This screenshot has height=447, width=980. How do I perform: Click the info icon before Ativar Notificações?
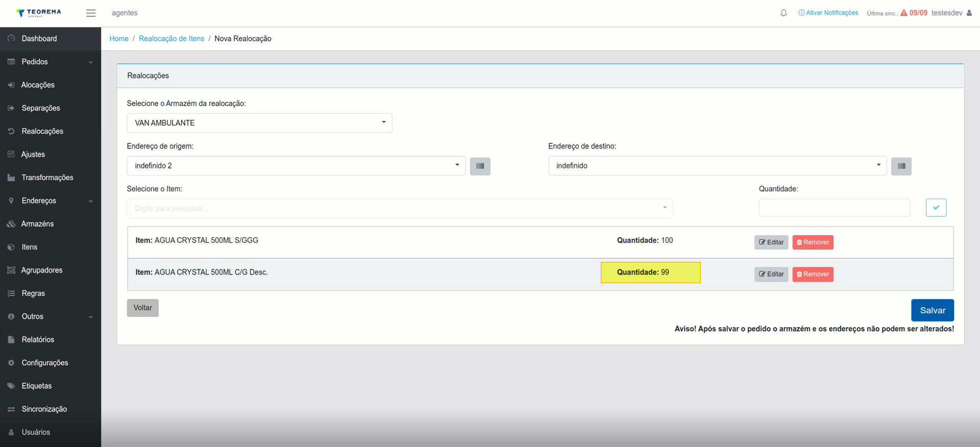pyautogui.click(x=801, y=13)
